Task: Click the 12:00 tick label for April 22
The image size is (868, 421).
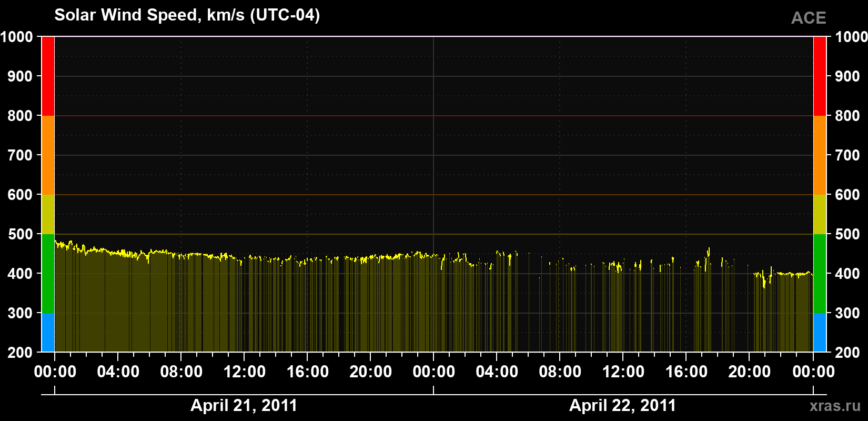Action: (x=623, y=372)
